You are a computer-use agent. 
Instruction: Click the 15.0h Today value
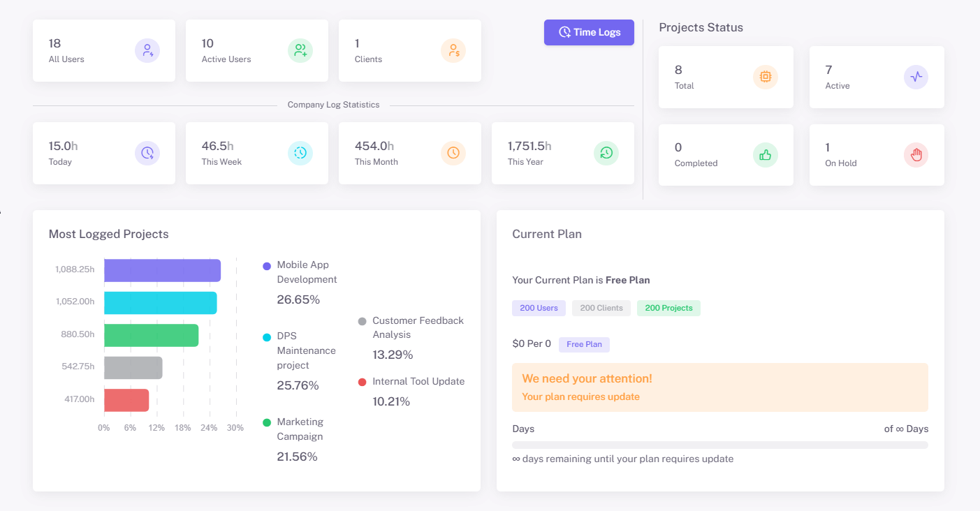coord(63,146)
